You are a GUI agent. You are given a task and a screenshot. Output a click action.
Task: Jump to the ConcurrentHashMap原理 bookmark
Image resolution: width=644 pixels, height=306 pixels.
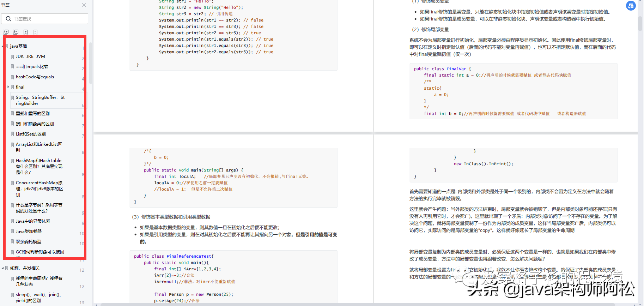[40, 188]
